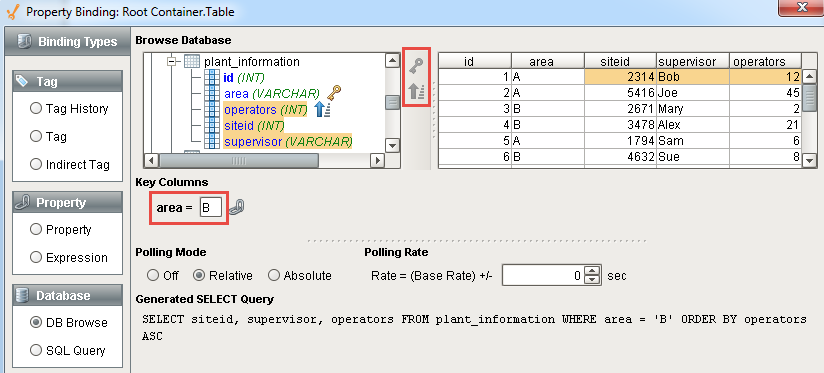The width and height of the screenshot is (824, 373).
Task: Select the Tag History radio button
Action: pyautogui.click(x=36, y=109)
